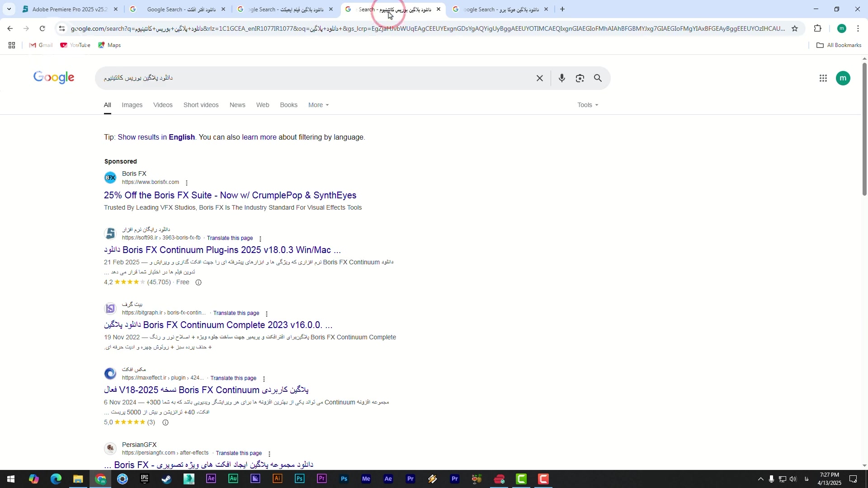Bookmark this page with star icon
This screenshot has height=488, width=868.
[x=795, y=28]
